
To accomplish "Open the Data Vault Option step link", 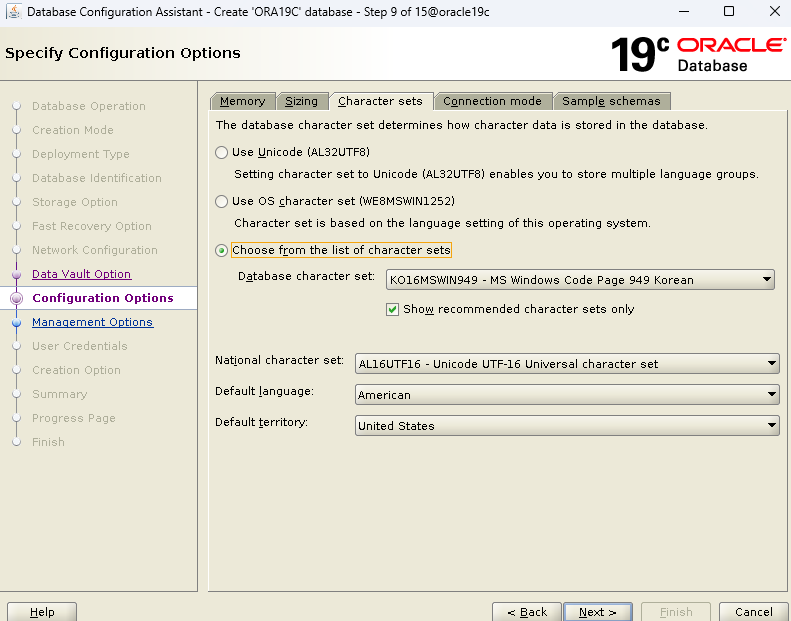I will 82,274.
